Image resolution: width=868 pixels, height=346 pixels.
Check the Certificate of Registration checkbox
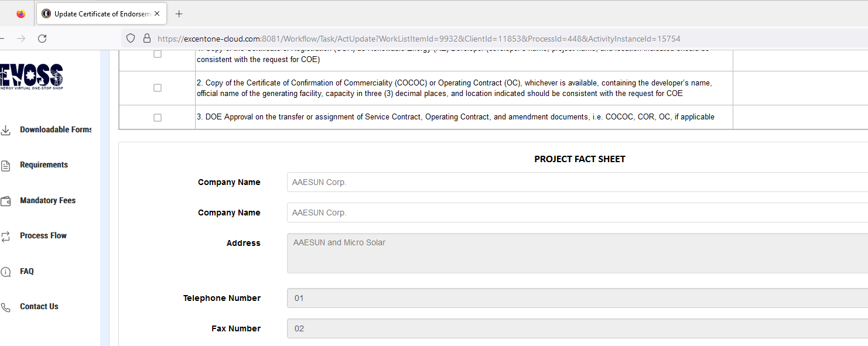tap(158, 54)
